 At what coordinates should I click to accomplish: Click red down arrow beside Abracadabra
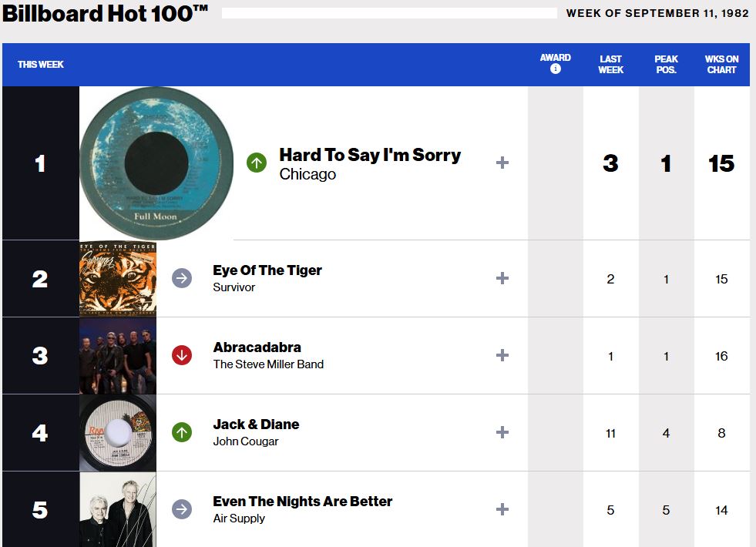(182, 355)
